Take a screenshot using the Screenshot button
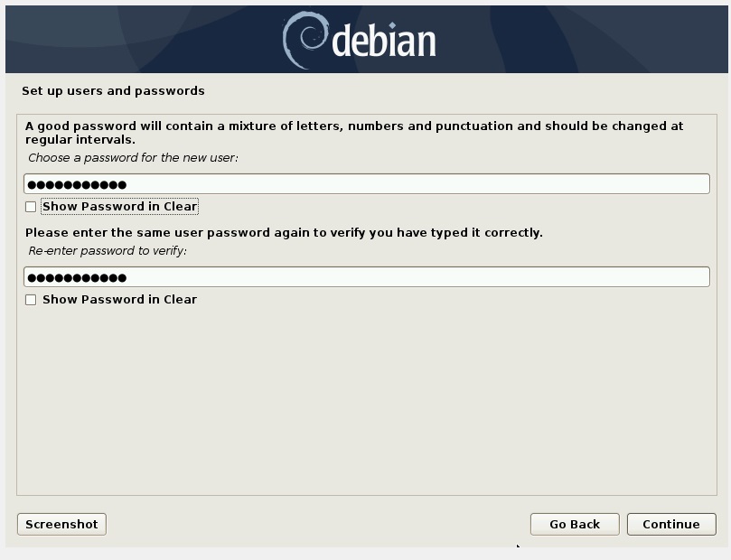 (61, 524)
